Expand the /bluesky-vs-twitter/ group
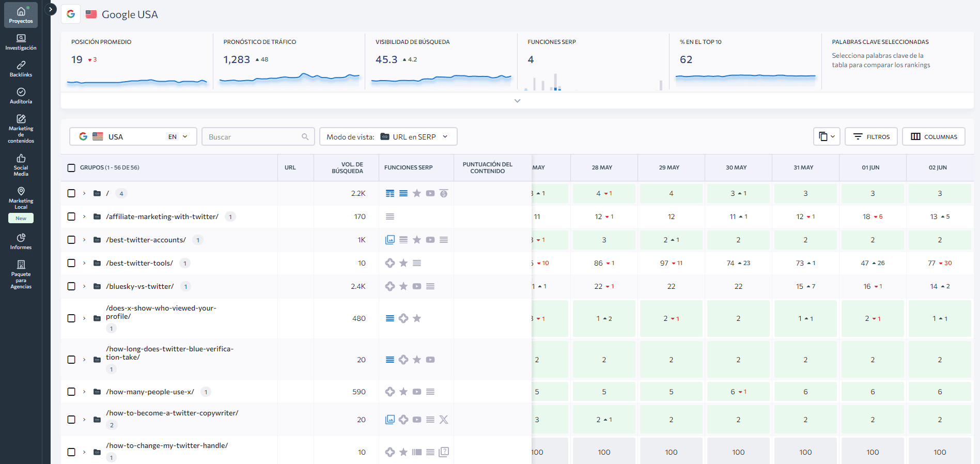Image resolution: width=980 pixels, height=464 pixels. coord(84,286)
